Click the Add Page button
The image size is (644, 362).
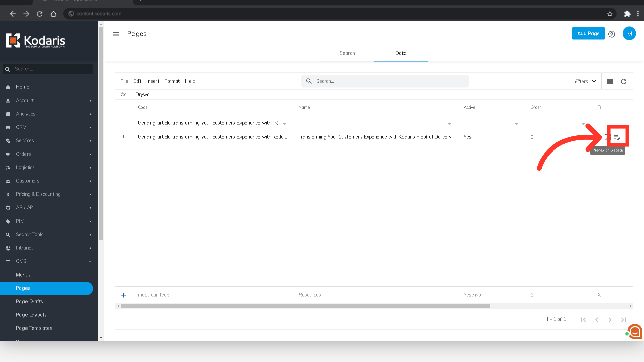(x=588, y=33)
